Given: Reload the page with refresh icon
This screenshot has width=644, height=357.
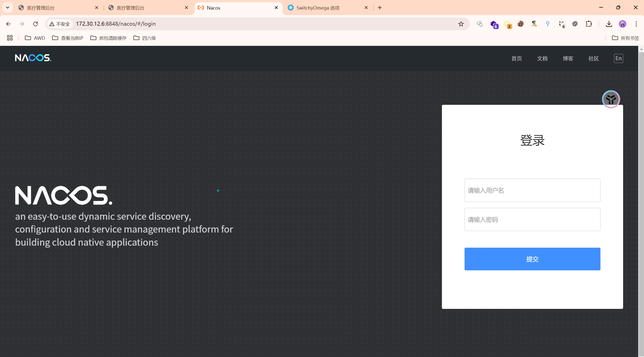Looking at the screenshot, I should (35, 24).
